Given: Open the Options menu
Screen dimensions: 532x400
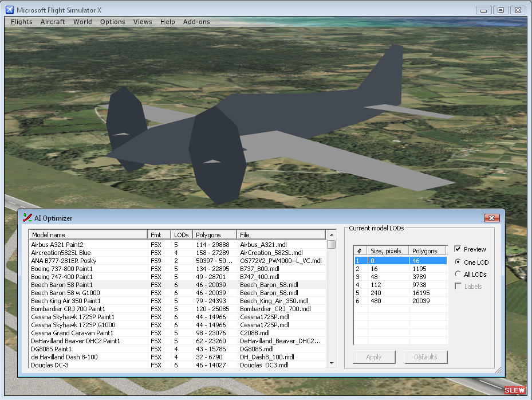Looking at the screenshot, I should point(112,22).
